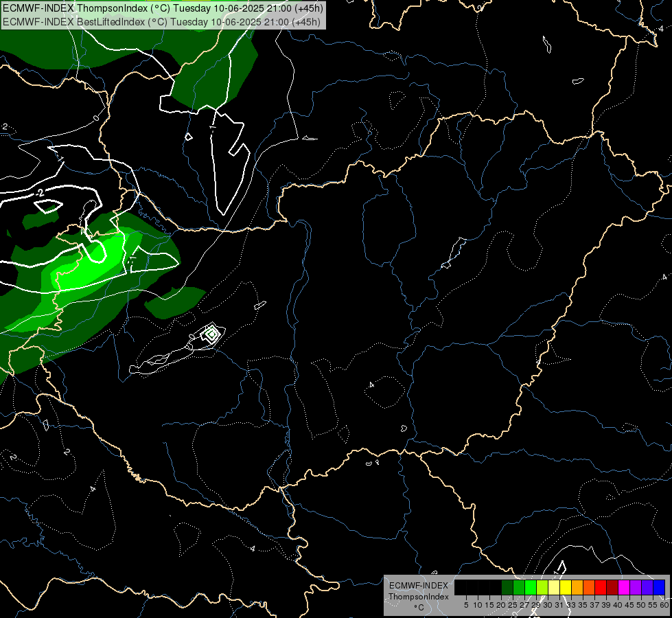Screen dimensions: 672x618
Task: Select the indigo 50-55 legend swatch
Action: (647, 587)
